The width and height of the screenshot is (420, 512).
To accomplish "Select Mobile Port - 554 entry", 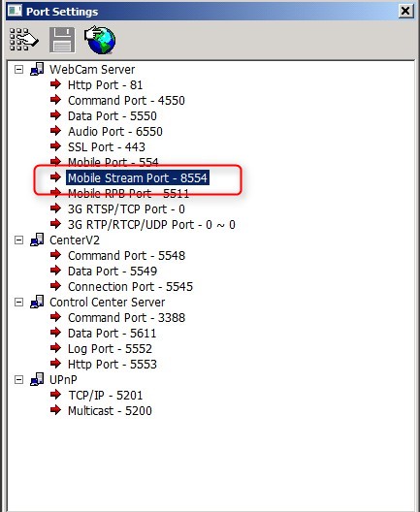I will click(x=113, y=162).
